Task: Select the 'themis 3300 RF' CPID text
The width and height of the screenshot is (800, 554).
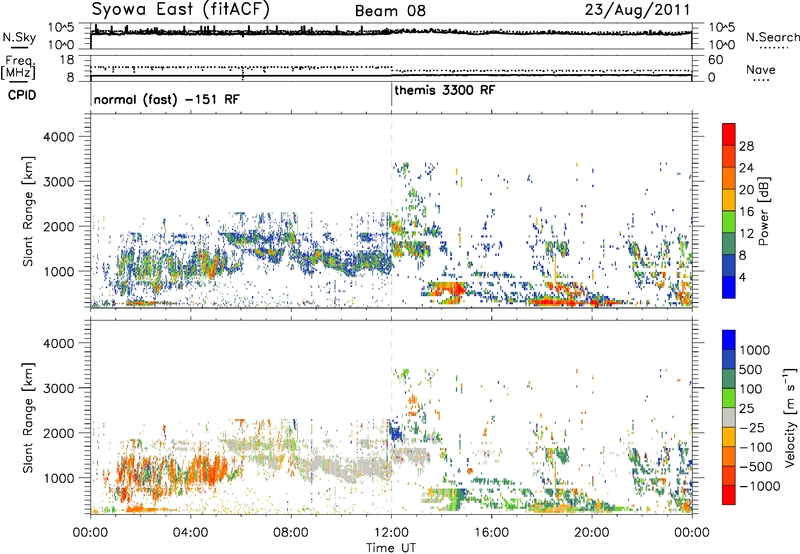Action: [x=444, y=90]
